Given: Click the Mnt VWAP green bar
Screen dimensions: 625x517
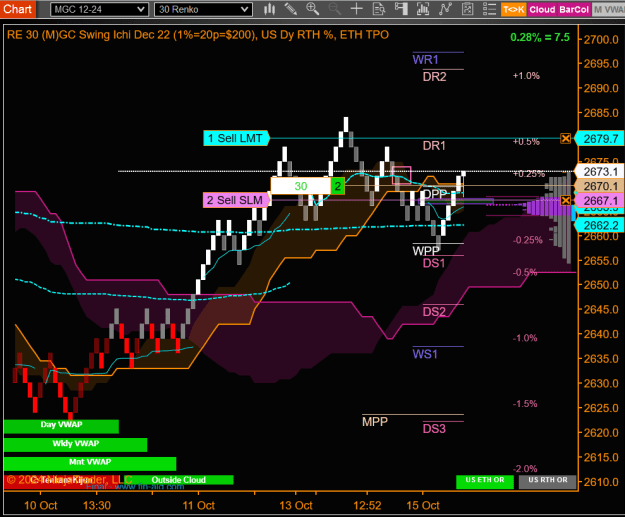Looking at the screenshot, I should pos(90,464).
